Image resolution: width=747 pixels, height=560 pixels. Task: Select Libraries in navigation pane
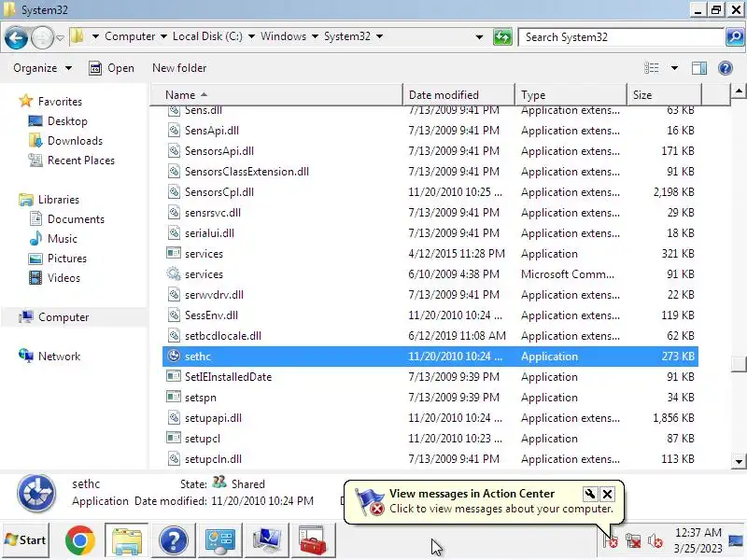pos(59,199)
